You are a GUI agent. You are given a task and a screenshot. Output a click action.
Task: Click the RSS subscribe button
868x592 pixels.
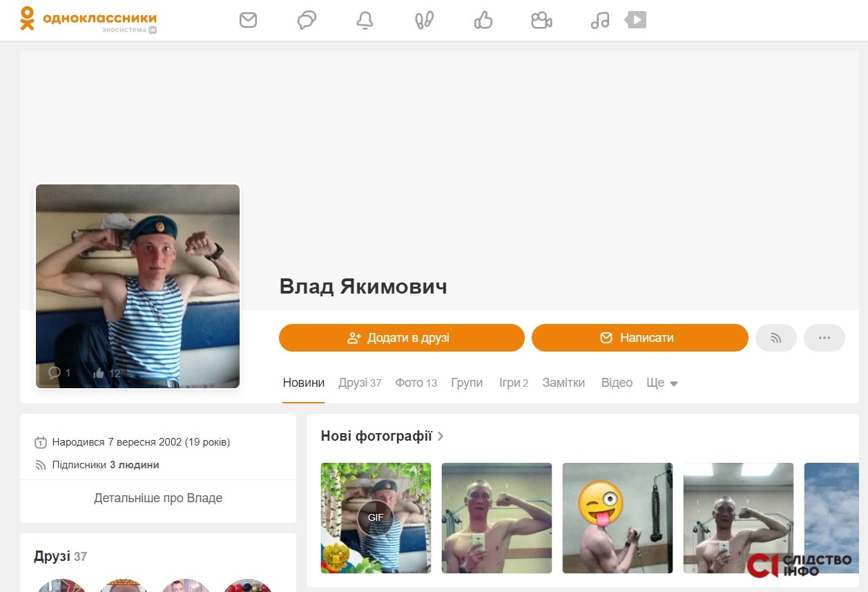(776, 338)
